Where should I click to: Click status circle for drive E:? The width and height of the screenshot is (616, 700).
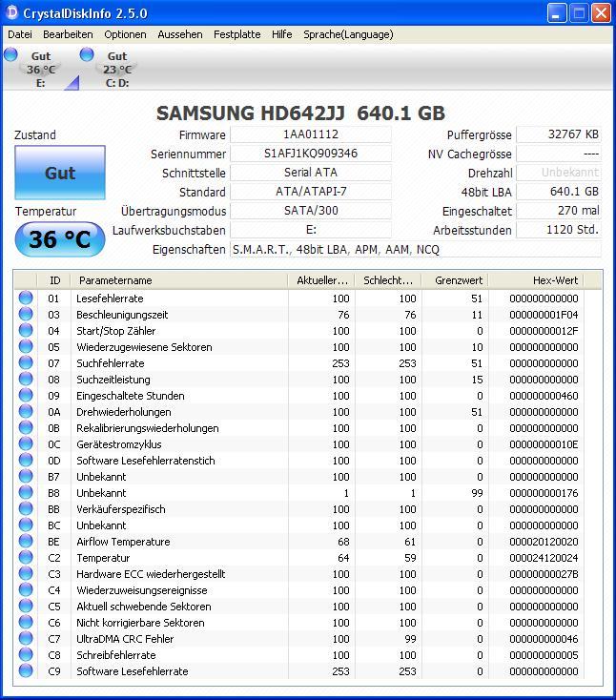(10, 54)
